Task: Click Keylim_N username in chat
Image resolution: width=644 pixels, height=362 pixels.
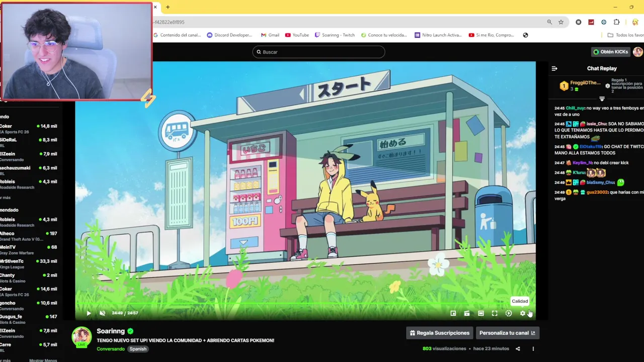Action: (x=582, y=163)
